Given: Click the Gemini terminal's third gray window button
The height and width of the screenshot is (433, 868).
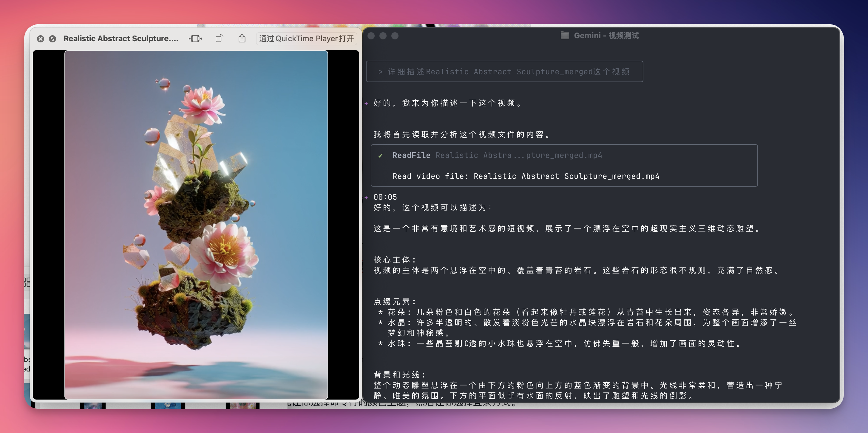Looking at the screenshot, I should pyautogui.click(x=395, y=36).
